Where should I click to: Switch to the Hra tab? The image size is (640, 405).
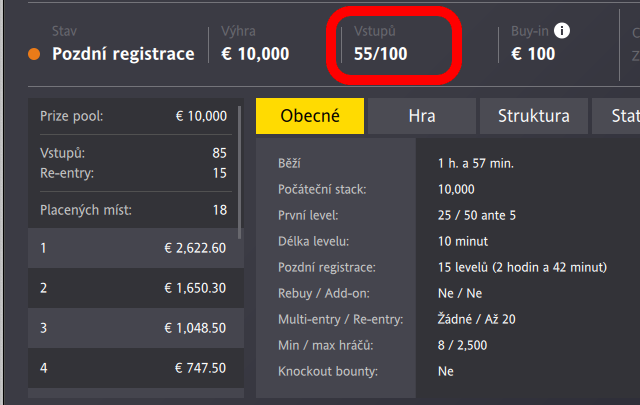point(422,116)
